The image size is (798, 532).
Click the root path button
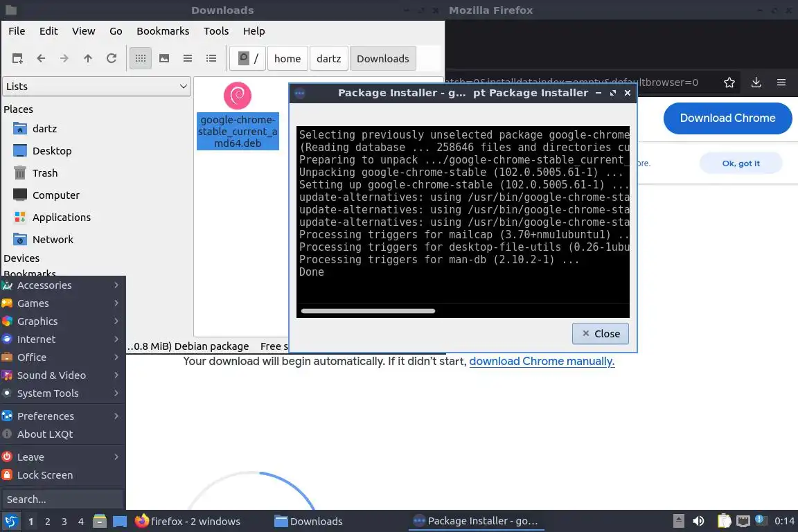tap(248, 59)
